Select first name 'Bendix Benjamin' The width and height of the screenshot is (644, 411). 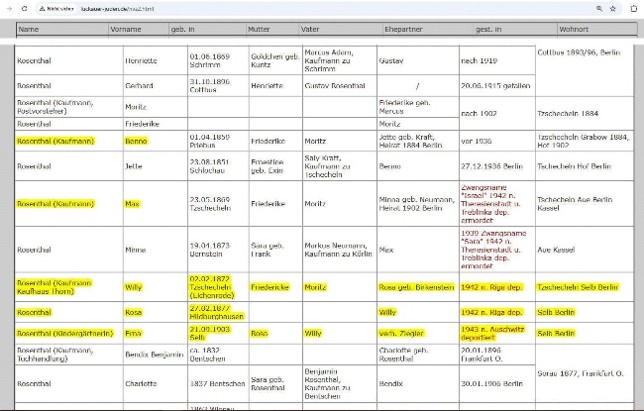coord(154,355)
